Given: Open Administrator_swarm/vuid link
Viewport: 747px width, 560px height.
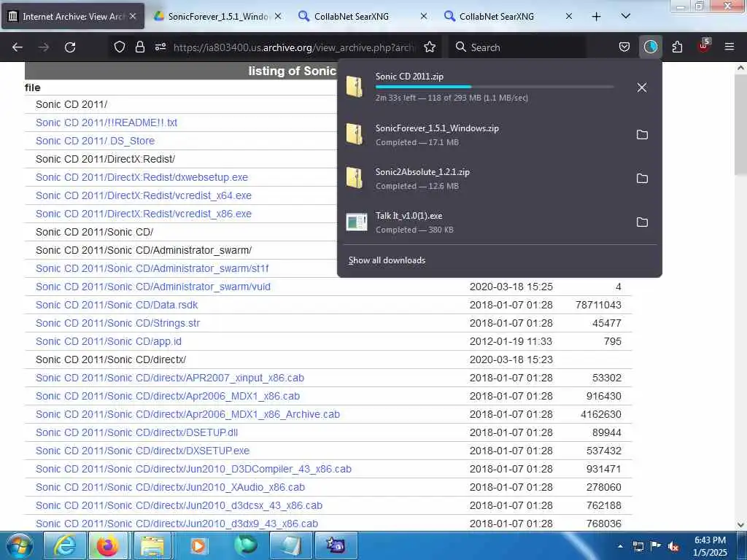Looking at the screenshot, I should 153,287.
